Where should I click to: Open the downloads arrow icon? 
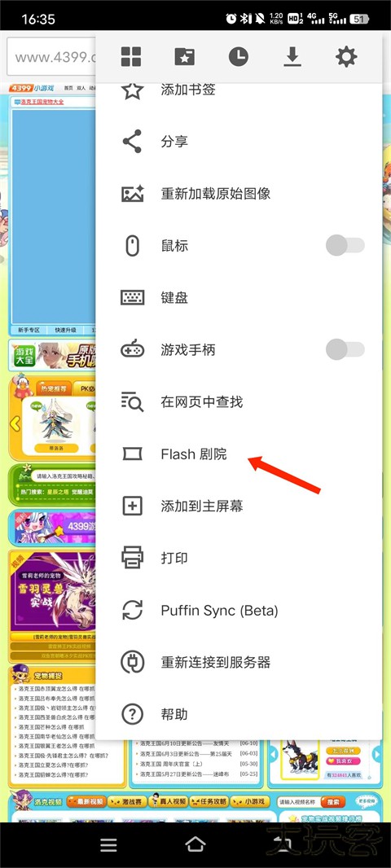(x=292, y=56)
